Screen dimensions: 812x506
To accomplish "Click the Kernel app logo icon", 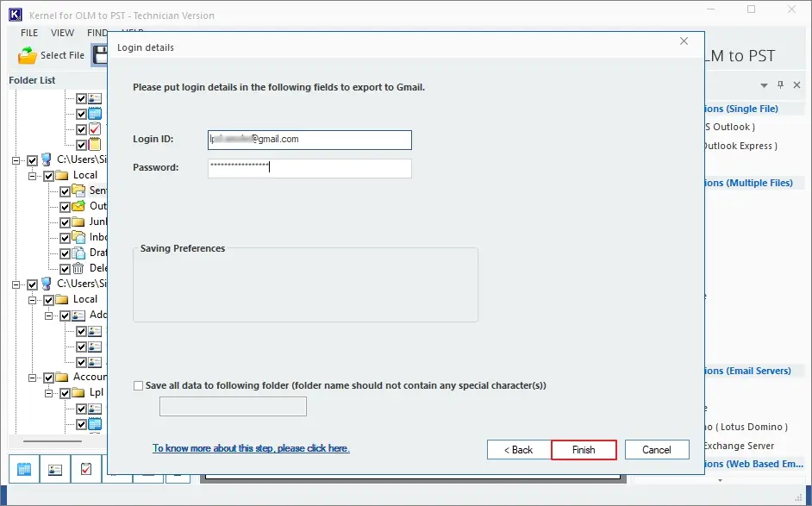I will 15,15.
